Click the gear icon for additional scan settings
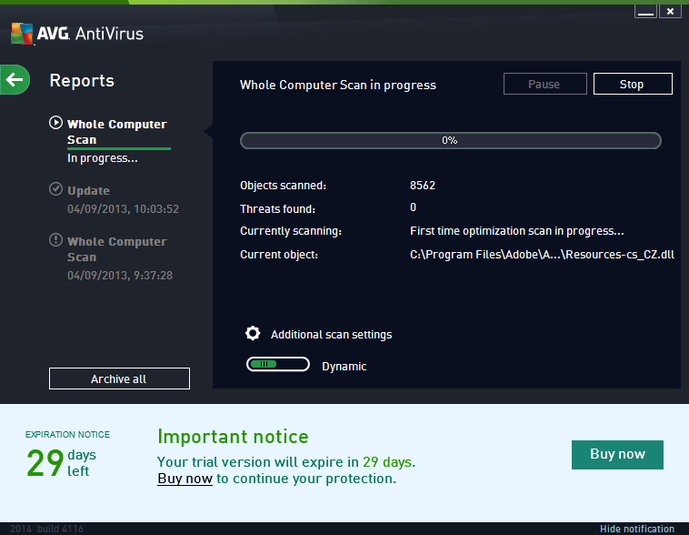This screenshot has width=689, height=535. click(x=253, y=333)
